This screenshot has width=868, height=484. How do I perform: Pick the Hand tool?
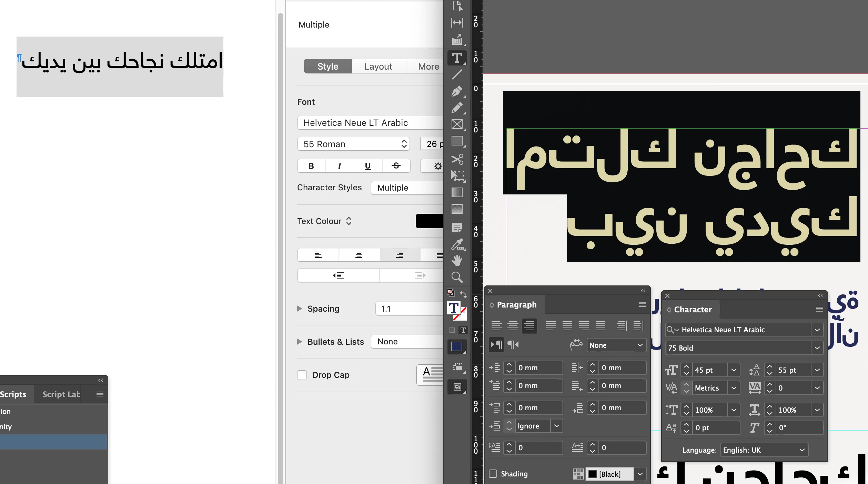pyautogui.click(x=457, y=261)
